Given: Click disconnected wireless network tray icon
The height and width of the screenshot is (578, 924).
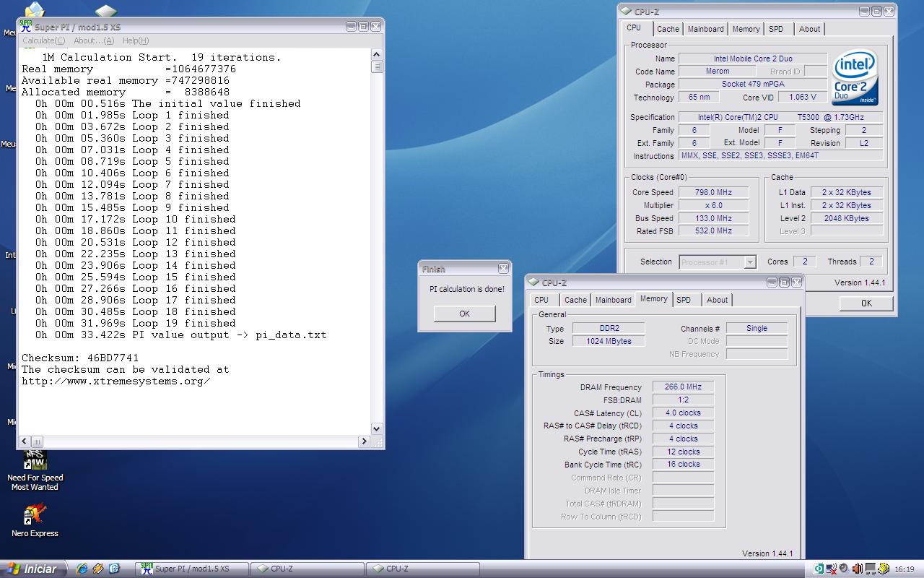Looking at the screenshot, I should (x=832, y=569).
